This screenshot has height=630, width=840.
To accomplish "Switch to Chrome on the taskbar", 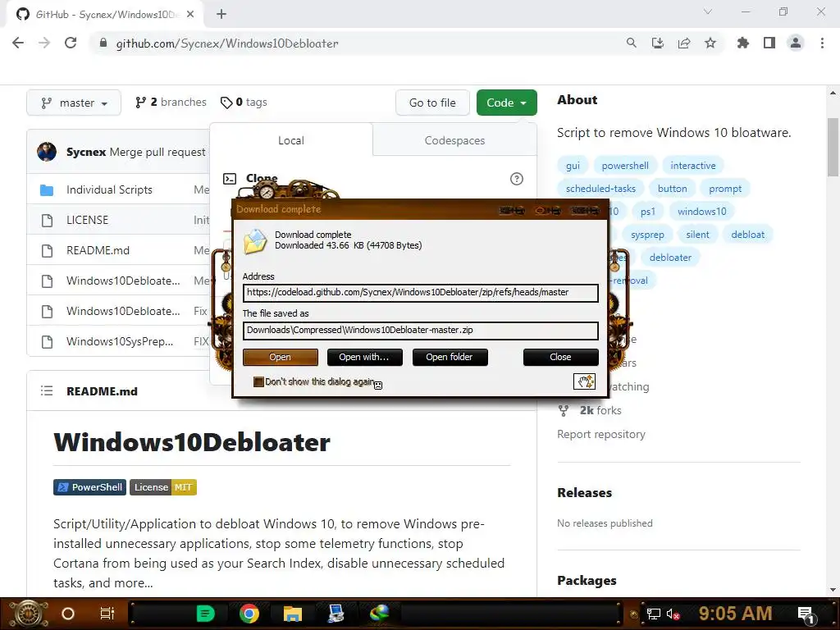I will pyautogui.click(x=249, y=614).
